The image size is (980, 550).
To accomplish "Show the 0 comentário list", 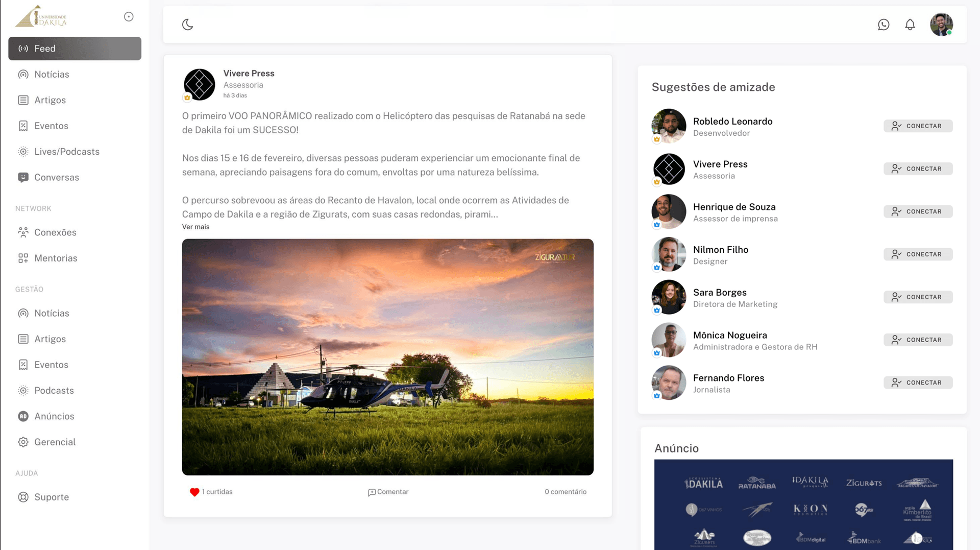I will (x=565, y=492).
